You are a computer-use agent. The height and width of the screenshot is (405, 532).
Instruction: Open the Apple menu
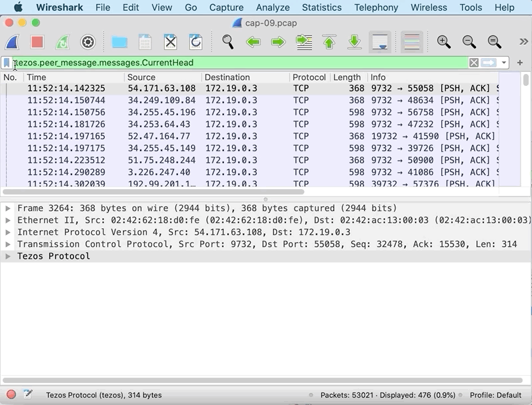pyautogui.click(x=18, y=7)
